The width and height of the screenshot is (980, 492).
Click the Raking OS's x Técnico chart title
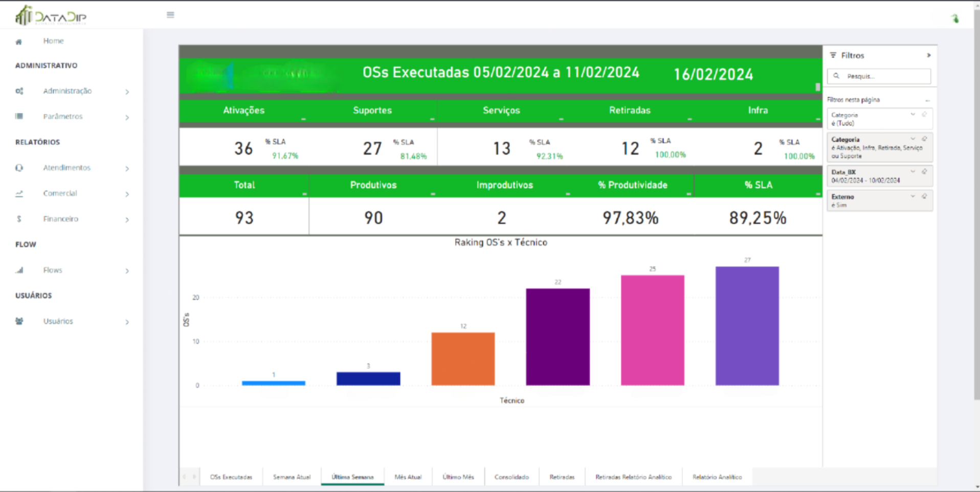click(501, 242)
